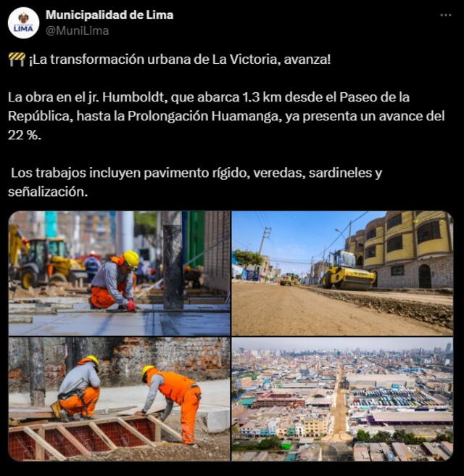
Task: Open the three-dot more options menu
Action: [x=445, y=15]
